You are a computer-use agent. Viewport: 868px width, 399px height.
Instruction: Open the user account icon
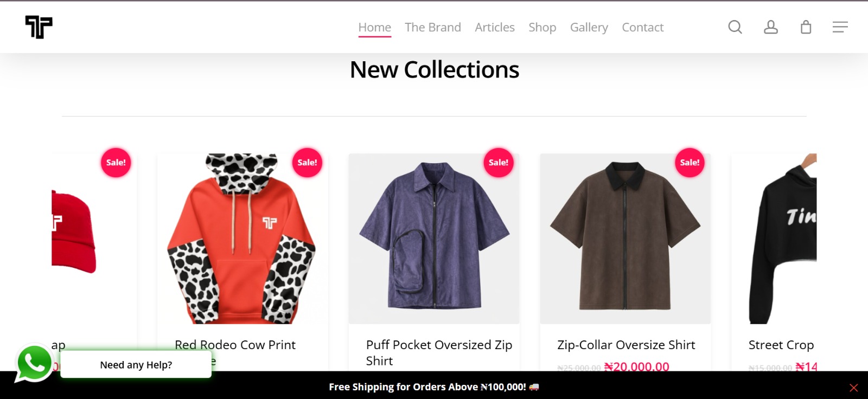[771, 27]
